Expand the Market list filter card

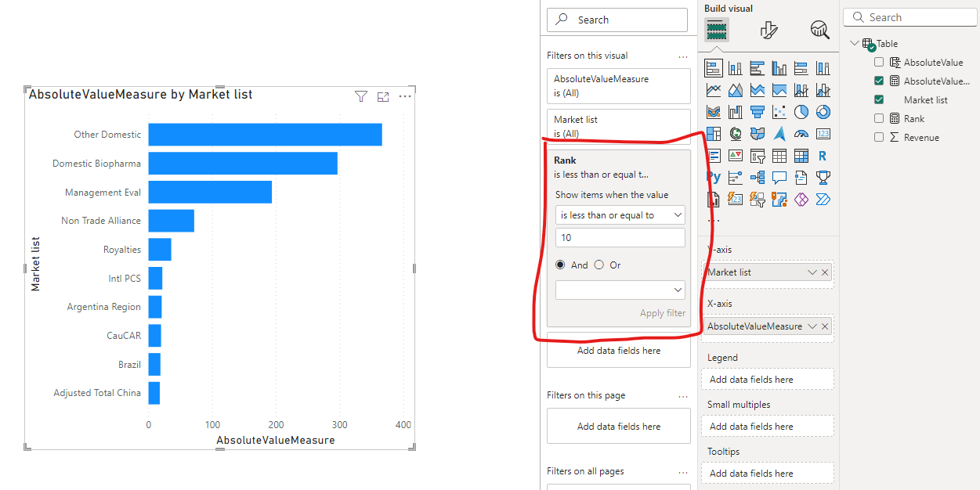pos(619,125)
